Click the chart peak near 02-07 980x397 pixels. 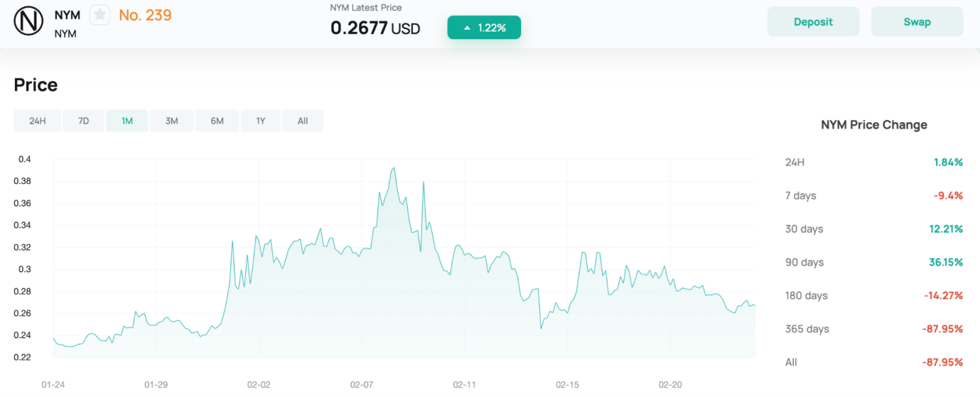pos(393,168)
